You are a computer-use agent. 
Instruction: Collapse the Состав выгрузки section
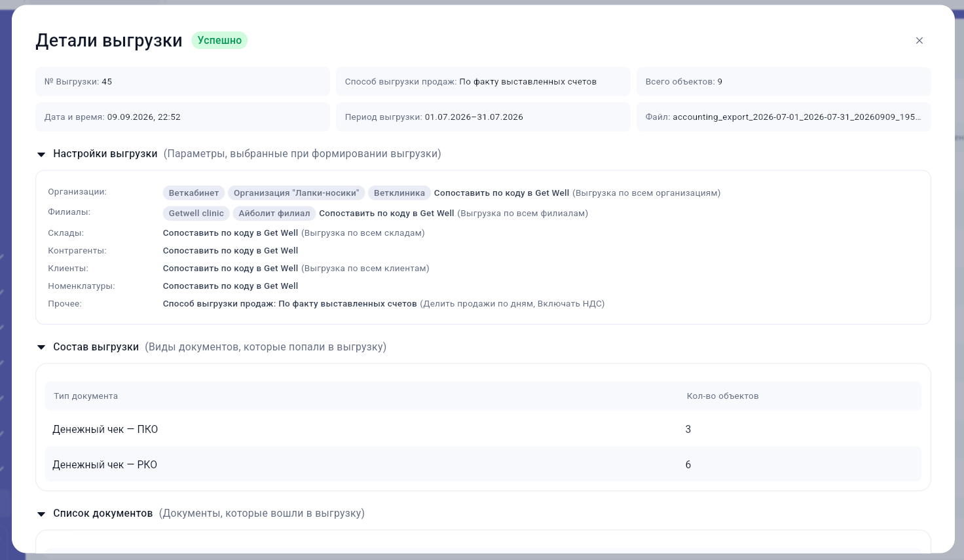41,348
